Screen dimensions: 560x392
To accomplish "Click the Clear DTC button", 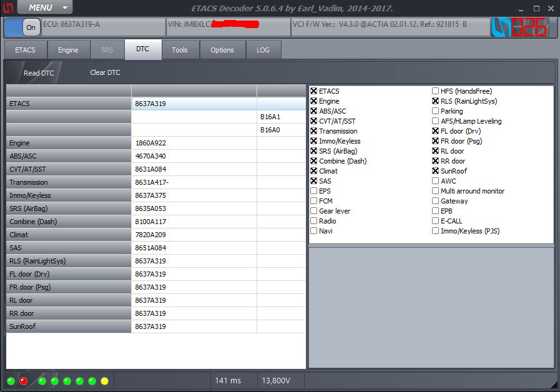I will pyautogui.click(x=105, y=72).
